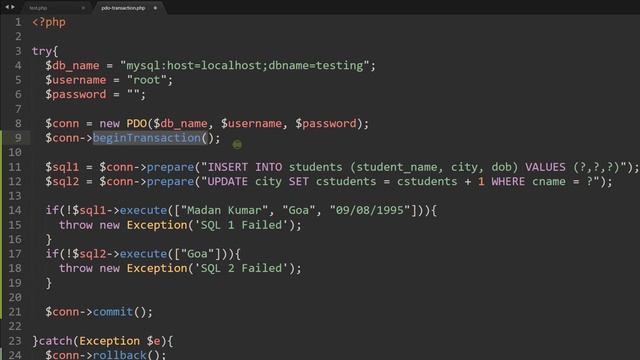640x360 pixels.
Task: Close the test.php tab
Action: (x=83, y=8)
